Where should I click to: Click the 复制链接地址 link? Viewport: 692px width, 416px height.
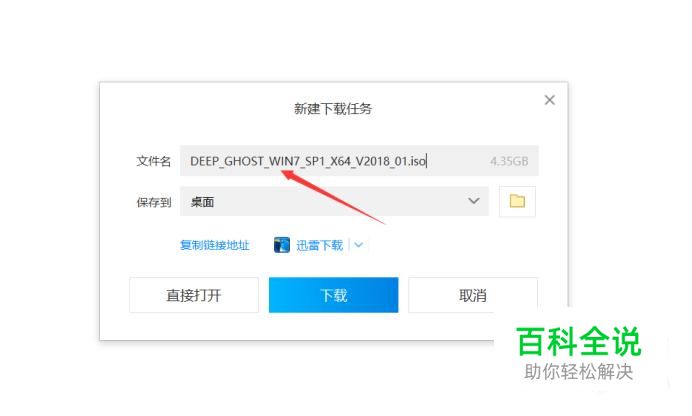click(215, 245)
